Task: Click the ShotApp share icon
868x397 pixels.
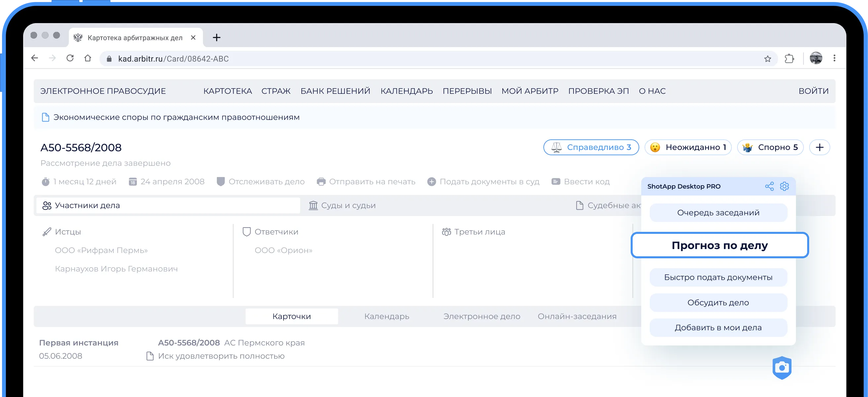Action: pos(769,186)
